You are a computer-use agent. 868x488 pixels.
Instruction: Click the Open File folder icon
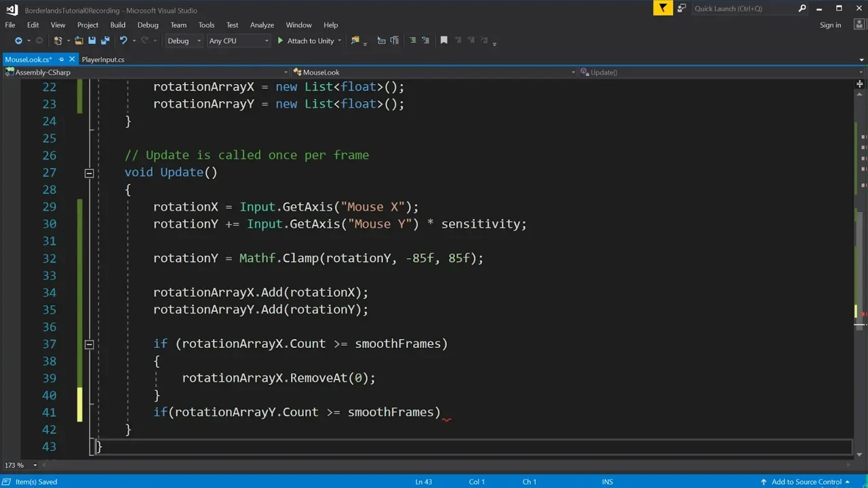(x=79, y=41)
